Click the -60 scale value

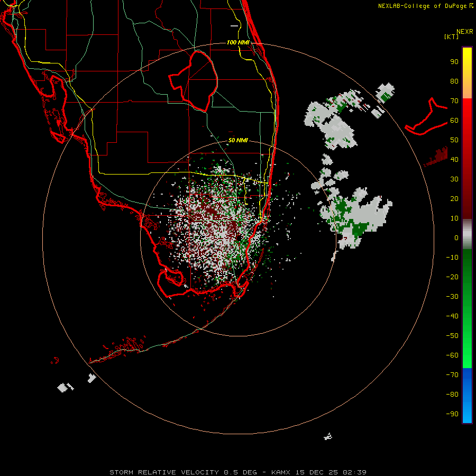(x=452, y=355)
